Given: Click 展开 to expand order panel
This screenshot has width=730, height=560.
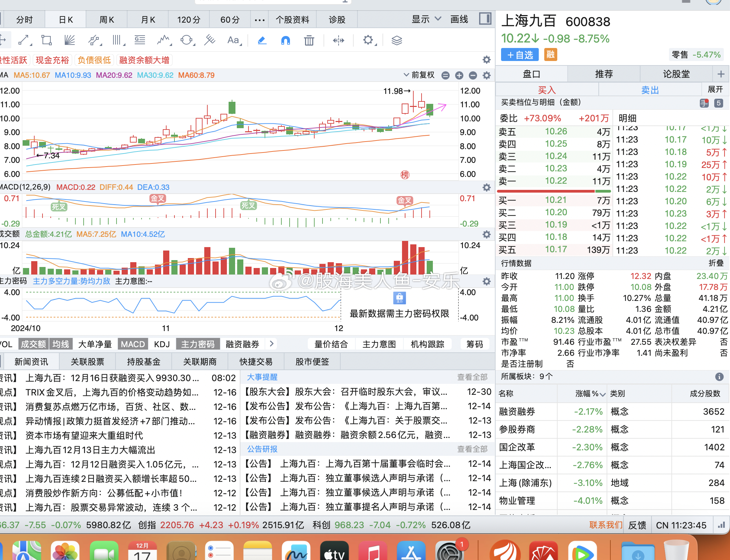Looking at the screenshot, I should pyautogui.click(x=715, y=89).
